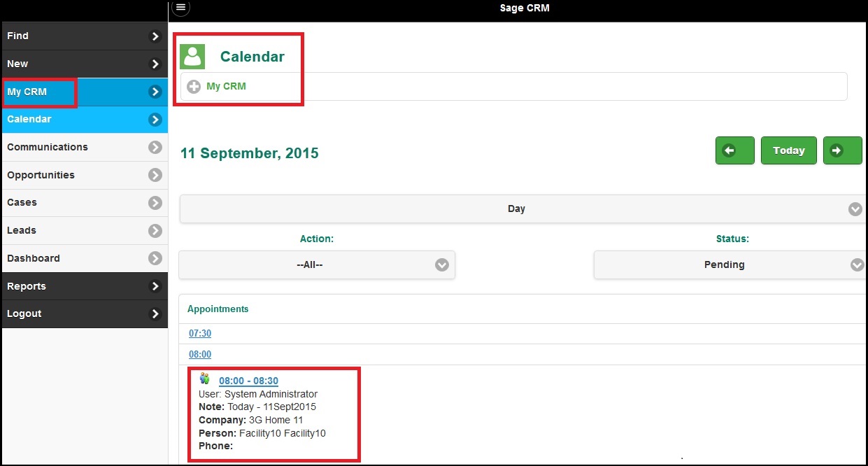Open Dashboard in sidebar
868x466 pixels.
point(85,258)
